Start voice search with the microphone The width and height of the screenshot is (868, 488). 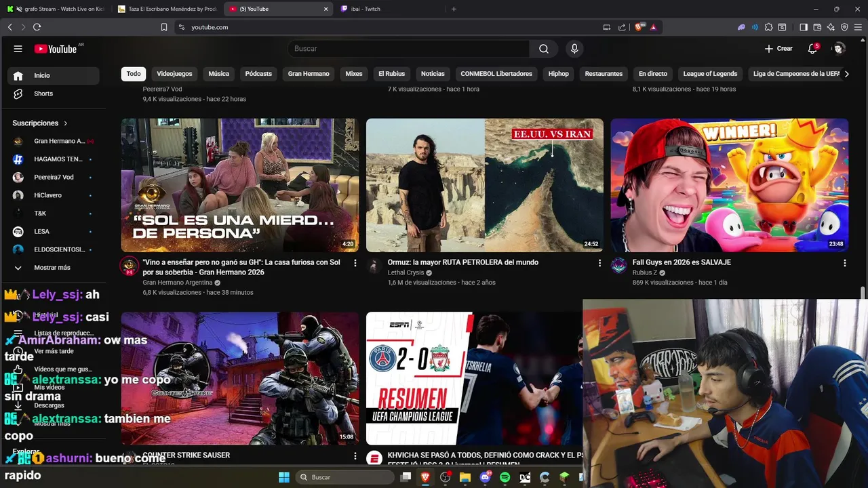point(574,49)
